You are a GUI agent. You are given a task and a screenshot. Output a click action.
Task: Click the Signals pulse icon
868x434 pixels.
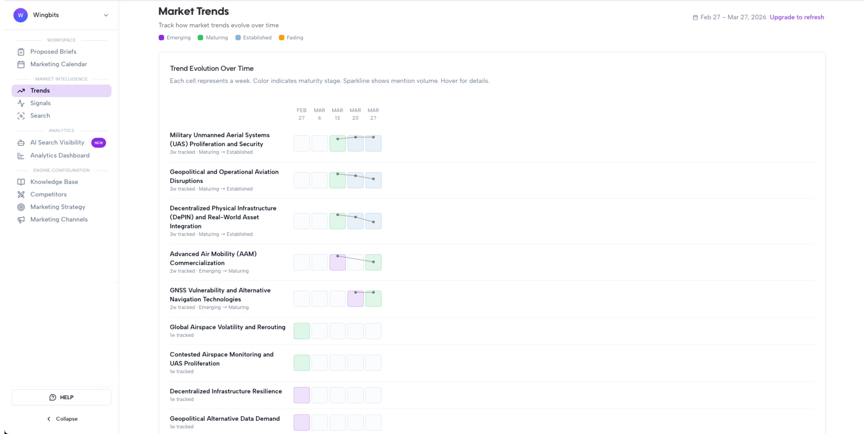click(21, 103)
